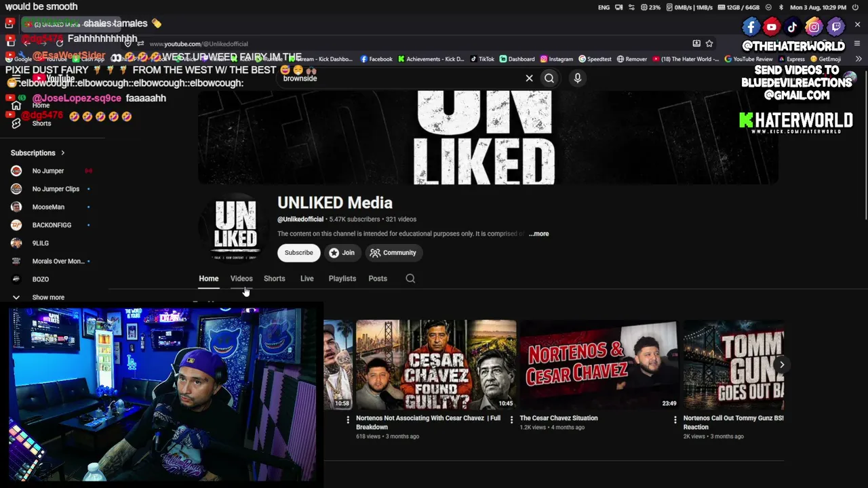Image resolution: width=868 pixels, height=488 pixels.
Task: Switch to the Live tab
Action: click(x=307, y=279)
